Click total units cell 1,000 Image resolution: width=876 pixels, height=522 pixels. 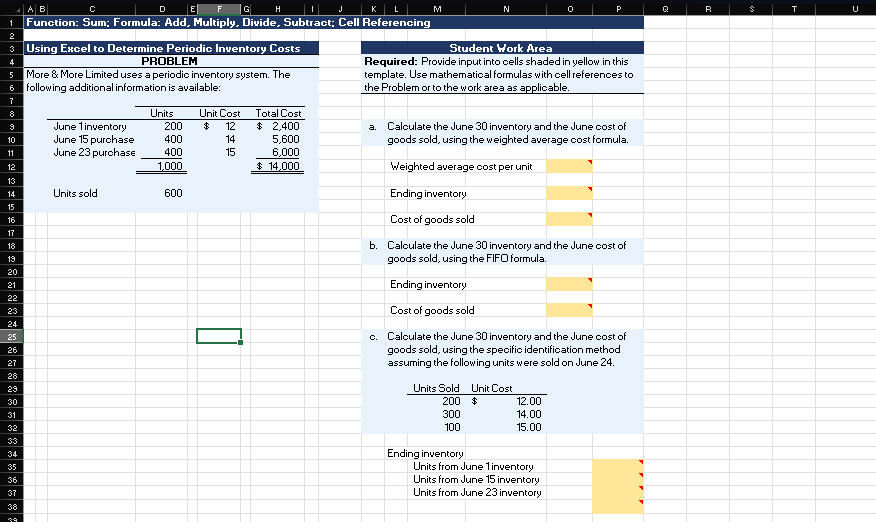click(169, 166)
